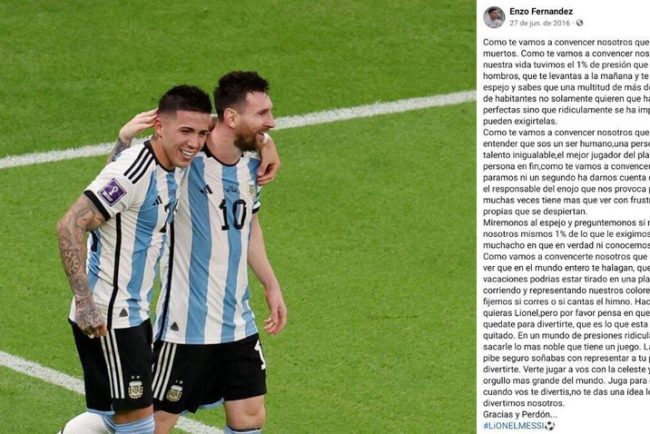Open the post date 27 de jun. de 2016

click(x=540, y=23)
